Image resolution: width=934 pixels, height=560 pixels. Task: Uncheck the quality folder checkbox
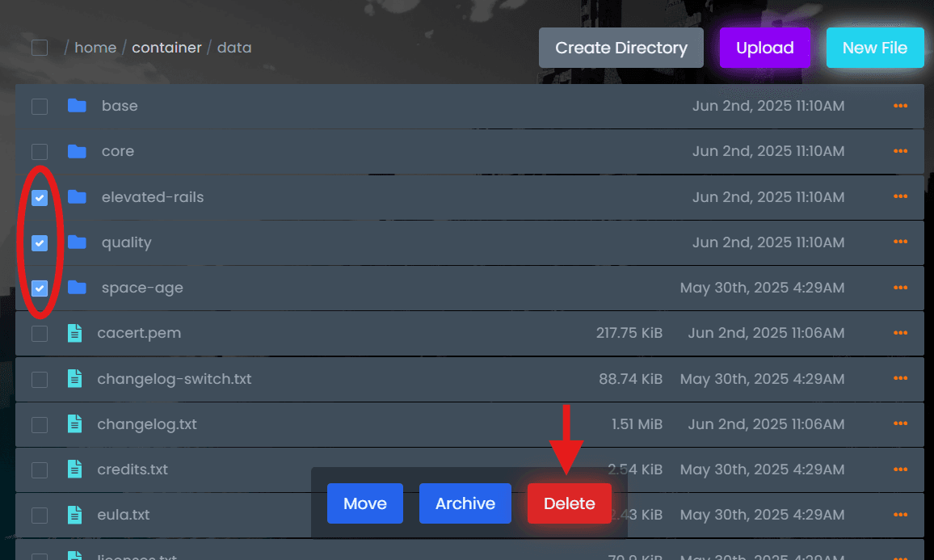[x=40, y=243]
